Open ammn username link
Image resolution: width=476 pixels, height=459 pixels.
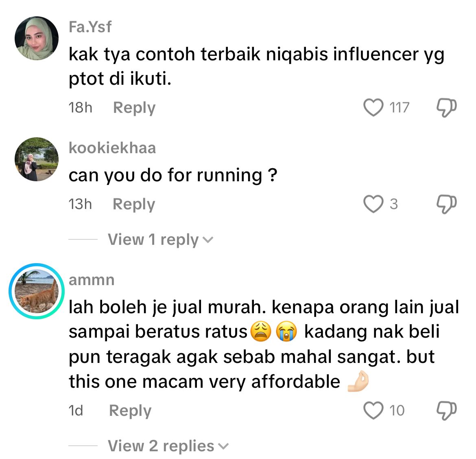pyautogui.click(x=92, y=280)
